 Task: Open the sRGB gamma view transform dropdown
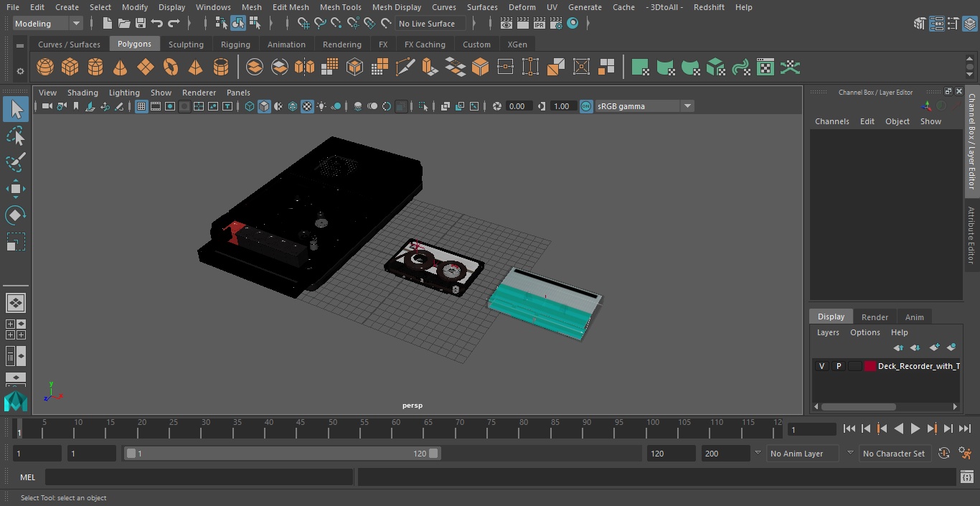[644, 106]
